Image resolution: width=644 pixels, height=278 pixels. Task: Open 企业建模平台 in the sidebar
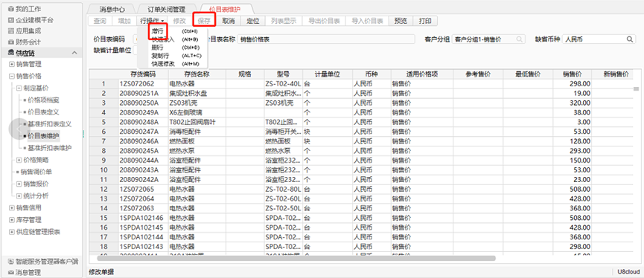coord(31,19)
